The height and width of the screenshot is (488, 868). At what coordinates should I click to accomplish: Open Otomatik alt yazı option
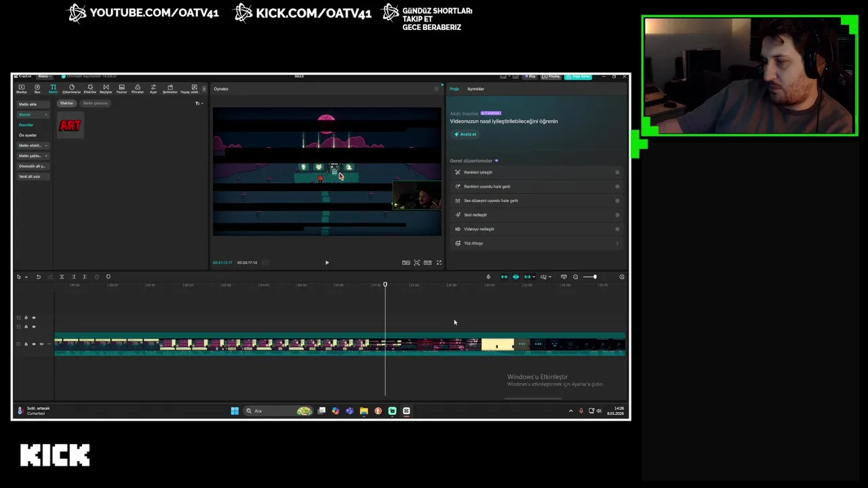click(32, 166)
